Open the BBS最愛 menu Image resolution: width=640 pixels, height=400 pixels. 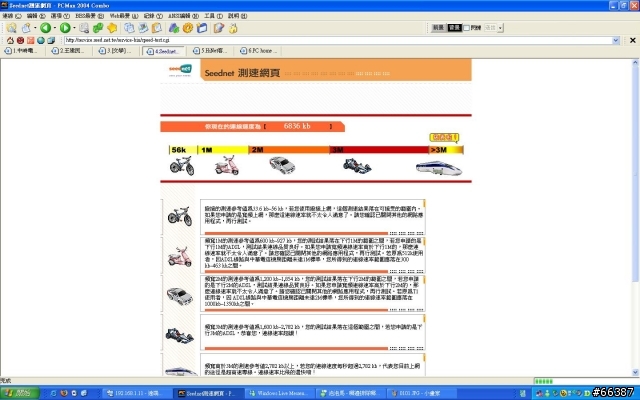tap(89, 16)
